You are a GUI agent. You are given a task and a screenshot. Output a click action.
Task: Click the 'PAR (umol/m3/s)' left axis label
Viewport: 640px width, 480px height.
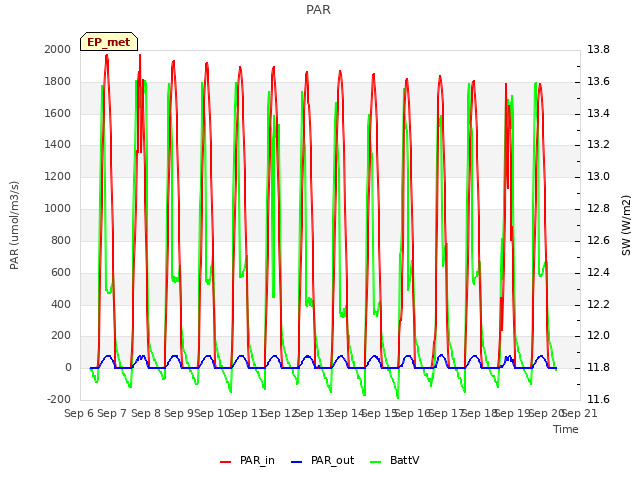coord(14,225)
